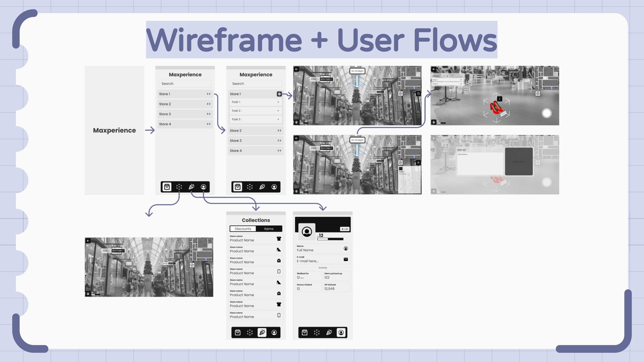Viewport: 644px width, 362px height.
Task: Expand the Task 1 row chevron
Action: point(278,102)
